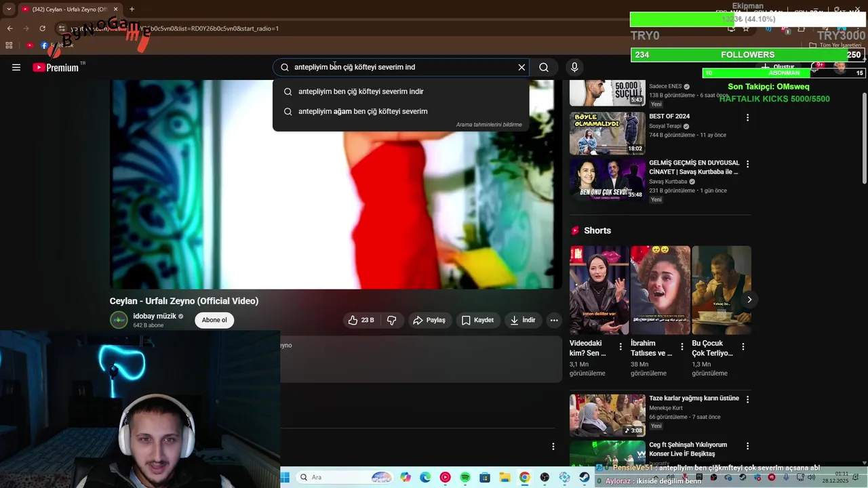
Task: Open Microsoft Edge from the taskbar
Action: point(425,477)
